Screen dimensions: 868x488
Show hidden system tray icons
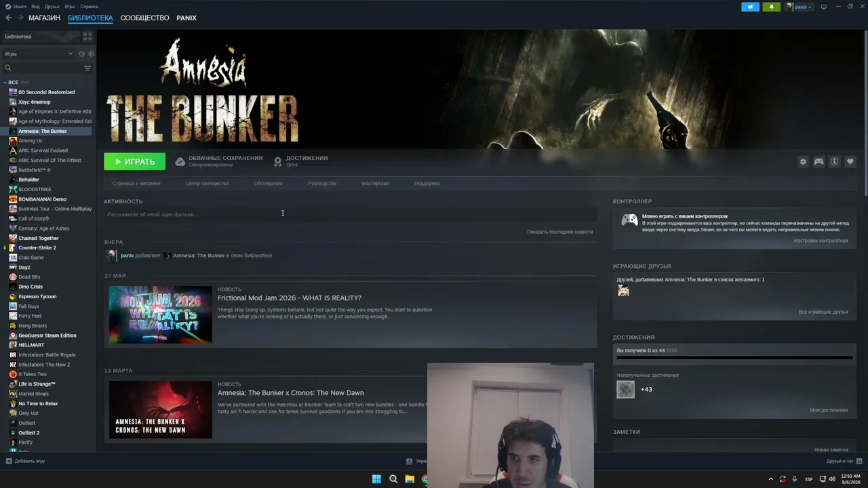pos(770,479)
